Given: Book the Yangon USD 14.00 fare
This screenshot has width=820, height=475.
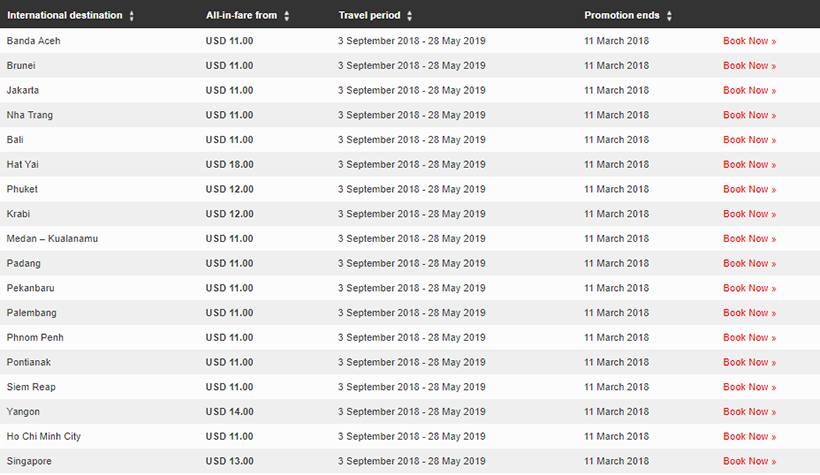Looking at the screenshot, I should click(x=749, y=412).
